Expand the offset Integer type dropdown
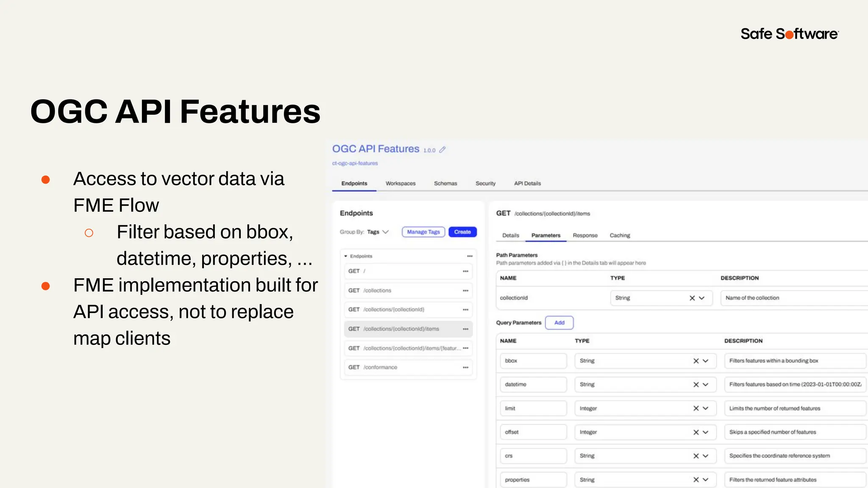The height and width of the screenshot is (488, 868). click(x=706, y=433)
